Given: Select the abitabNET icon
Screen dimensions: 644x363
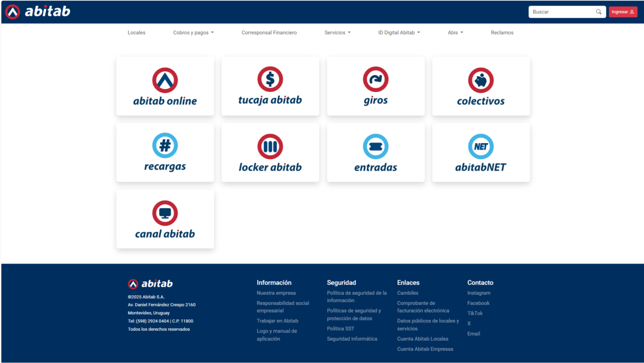Looking at the screenshot, I should click(x=481, y=147).
